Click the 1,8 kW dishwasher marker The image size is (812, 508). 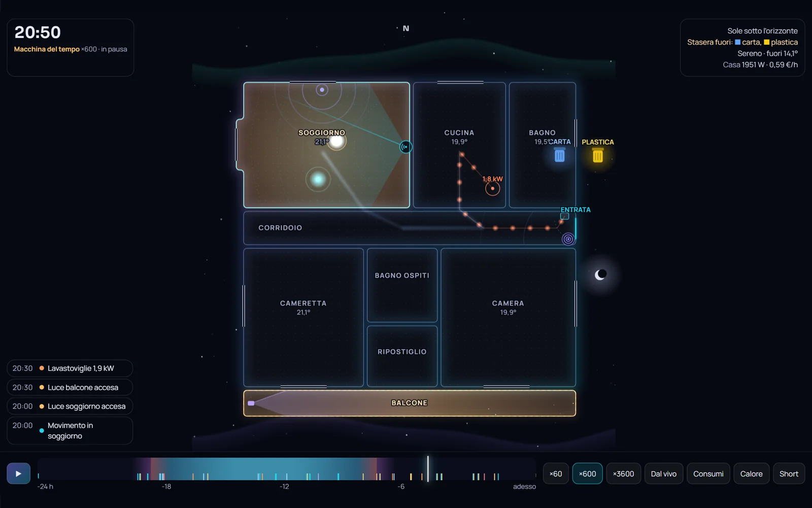(492, 188)
